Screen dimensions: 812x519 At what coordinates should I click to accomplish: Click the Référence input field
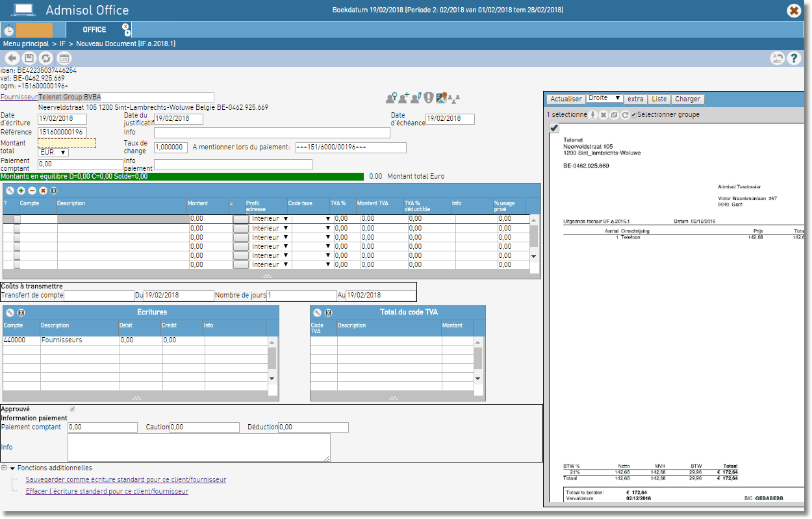click(x=62, y=133)
